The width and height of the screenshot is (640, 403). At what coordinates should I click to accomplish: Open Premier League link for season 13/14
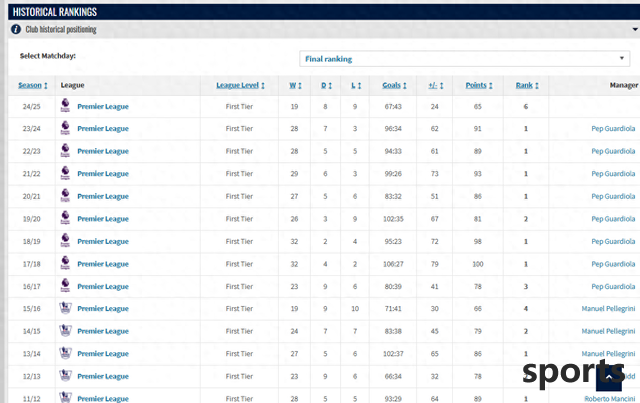pos(103,354)
